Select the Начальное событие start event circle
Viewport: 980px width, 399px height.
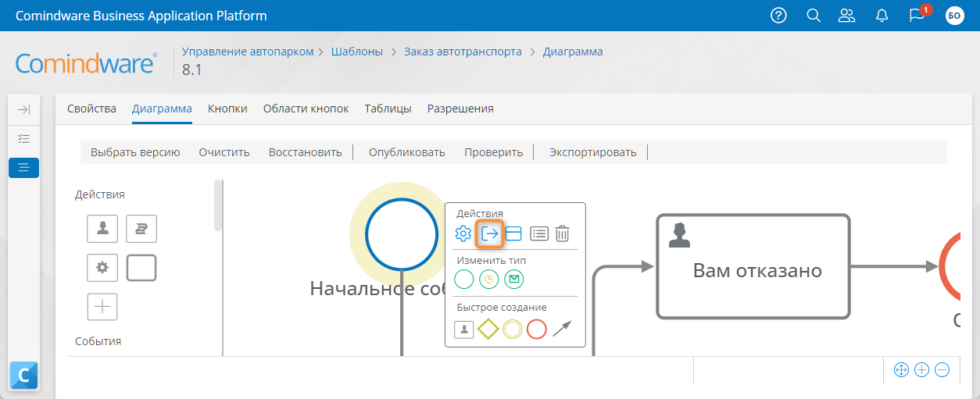click(402, 234)
